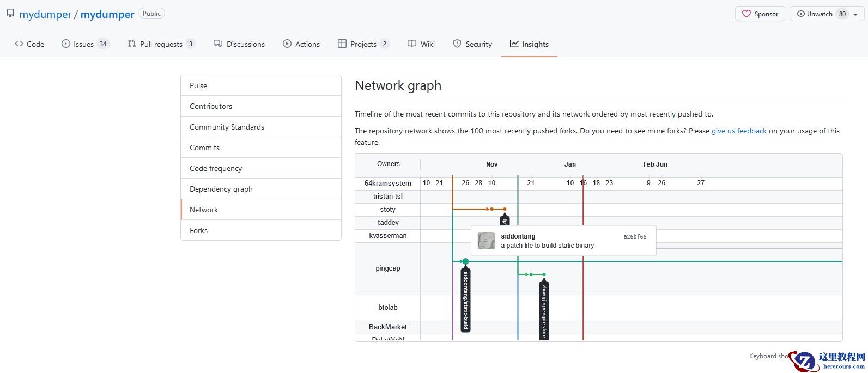Select Network in the Insights sidebar
This screenshot has width=868, height=373.
coord(261,210)
